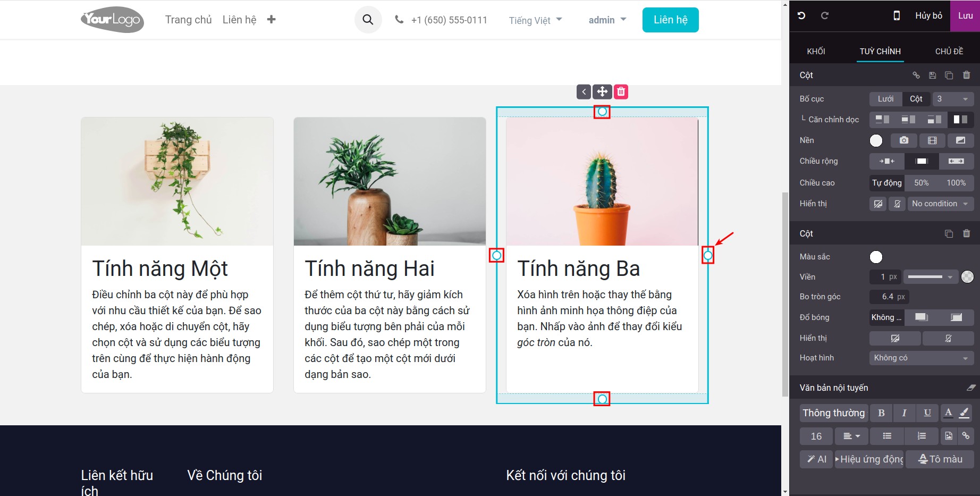Click the cyan Liên hệ button
980x496 pixels.
[670, 20]
